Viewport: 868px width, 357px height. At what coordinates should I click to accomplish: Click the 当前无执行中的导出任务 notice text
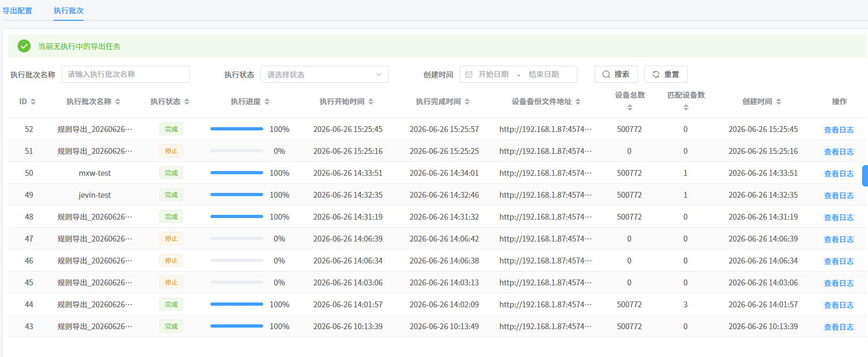(79, 46)
